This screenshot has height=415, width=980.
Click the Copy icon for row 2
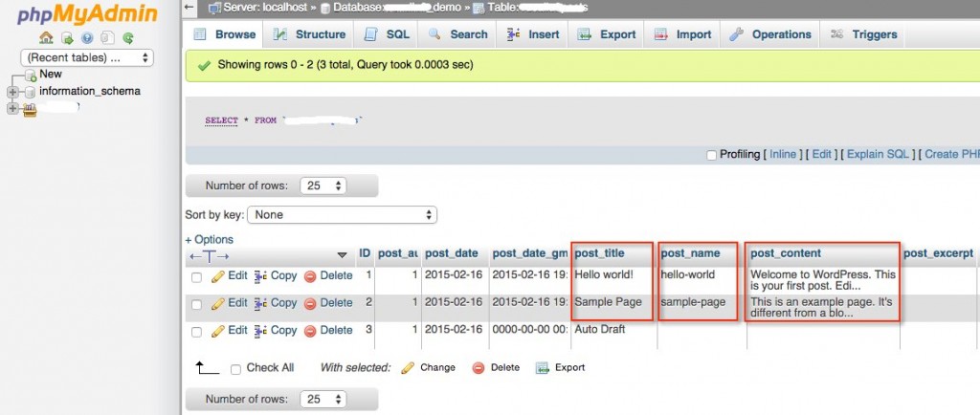tap(260, 304)
